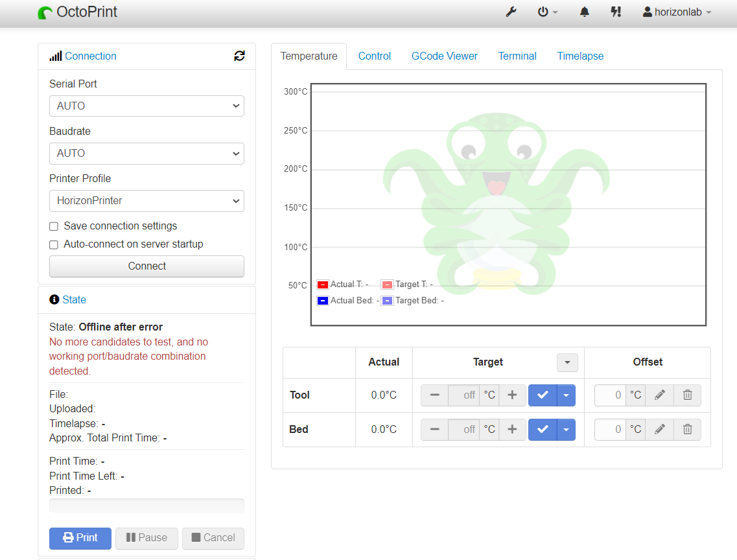737x560 pixels.
Task: Refresh connection options icon
Action: point(239,56)
